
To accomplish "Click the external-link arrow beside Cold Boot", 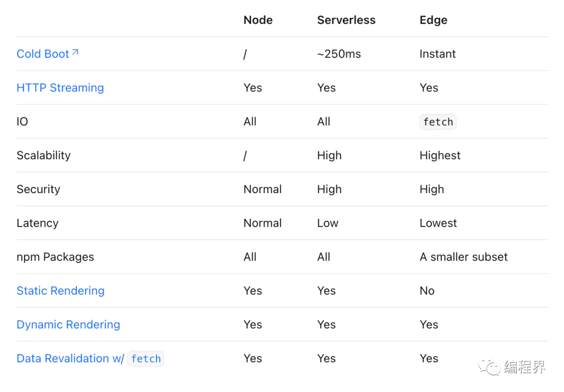I will [x=75, y=53].
